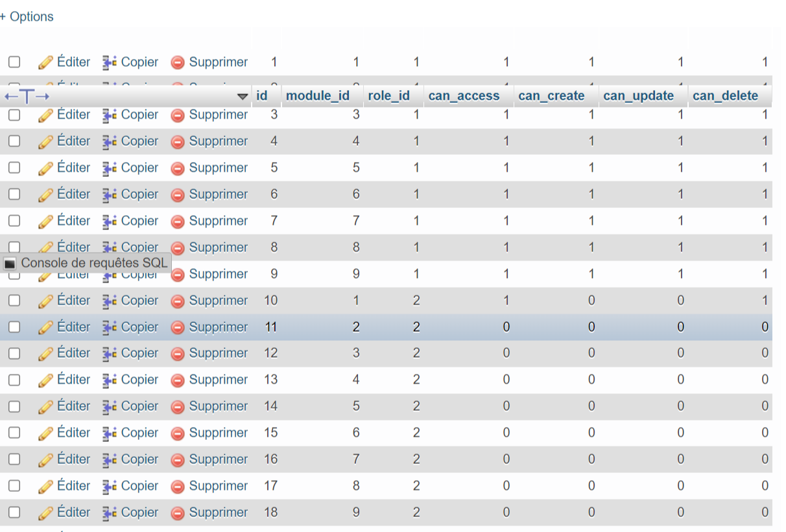Select row id 18 using its checkbox
Screen dimensions: 786x532
click(14, 513)
